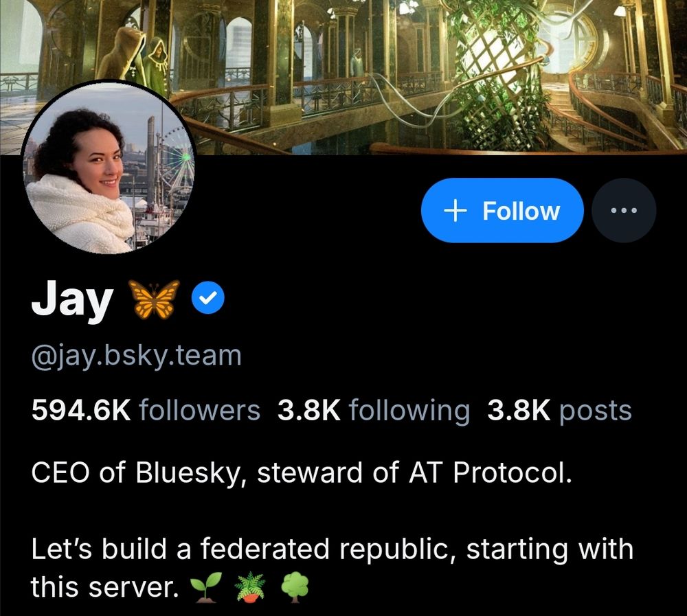Open the 3.8K following list

click(373, 411)
